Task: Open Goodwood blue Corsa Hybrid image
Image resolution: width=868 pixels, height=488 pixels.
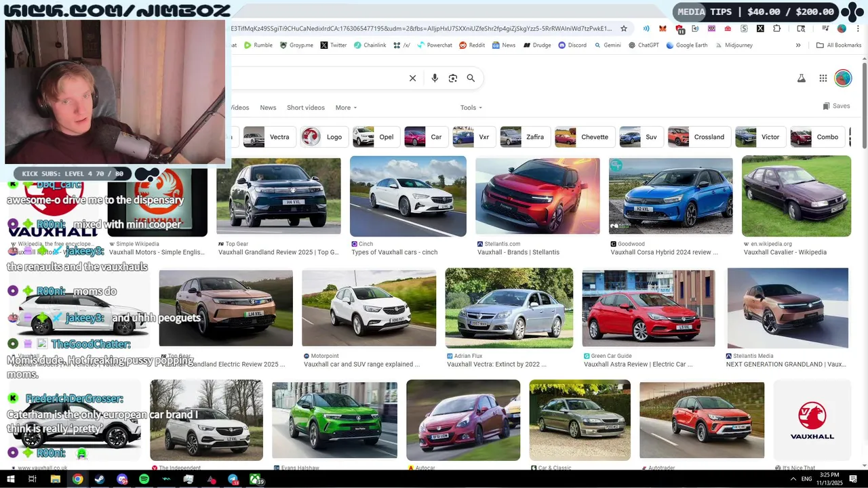Action: tap(671, 197)
